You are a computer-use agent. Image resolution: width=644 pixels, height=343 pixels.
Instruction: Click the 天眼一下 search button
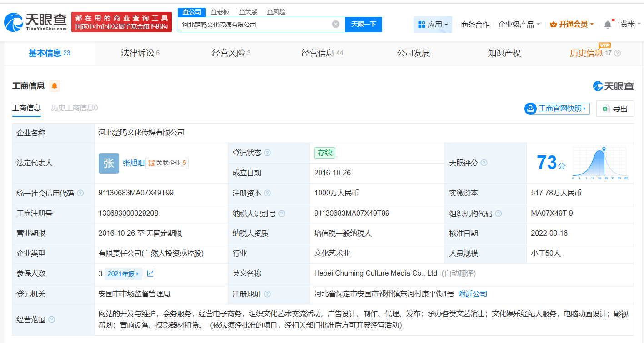[363, 24]
